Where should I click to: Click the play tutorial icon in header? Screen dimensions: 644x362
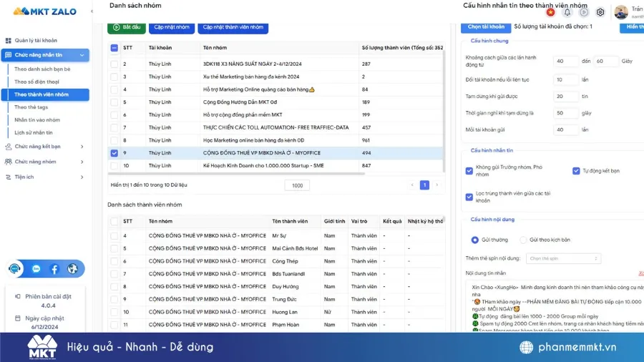click(x=584, y=12)
